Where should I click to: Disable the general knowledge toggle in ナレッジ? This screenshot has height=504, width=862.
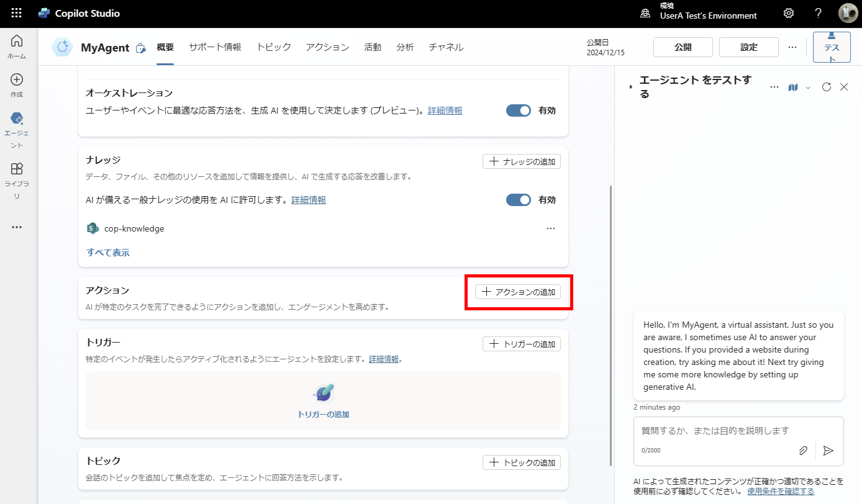click(519, 200)
